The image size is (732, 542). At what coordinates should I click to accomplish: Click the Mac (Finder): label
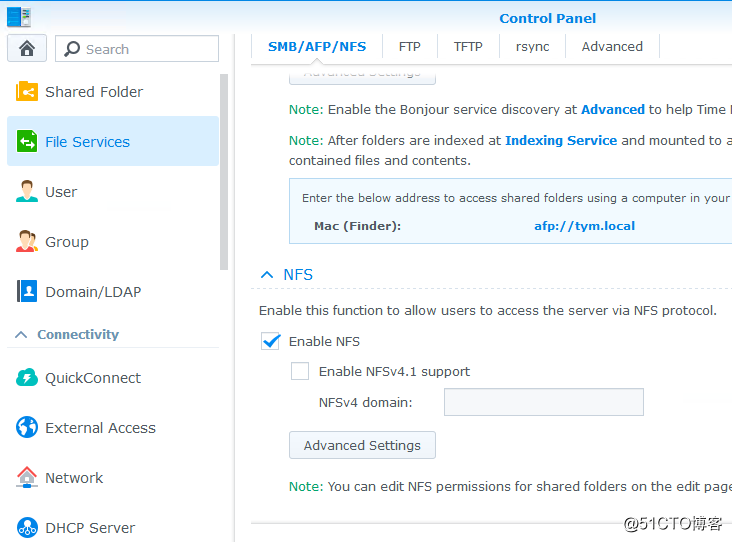click(358, 226)
